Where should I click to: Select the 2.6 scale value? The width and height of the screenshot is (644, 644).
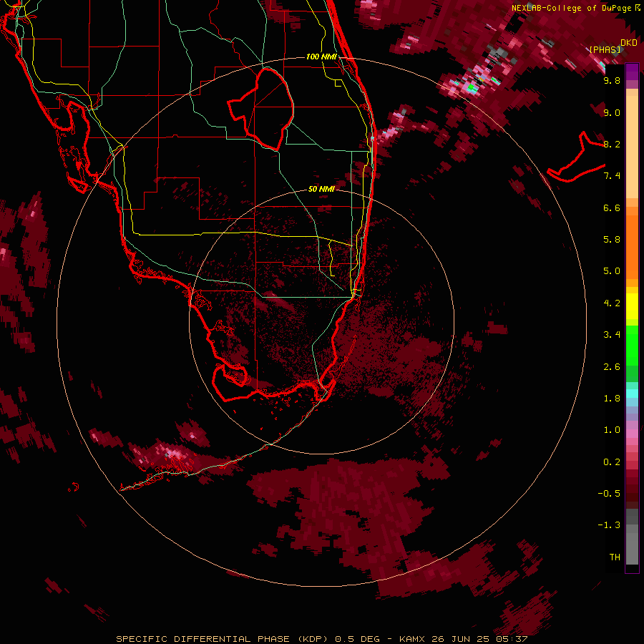(612, 367)
